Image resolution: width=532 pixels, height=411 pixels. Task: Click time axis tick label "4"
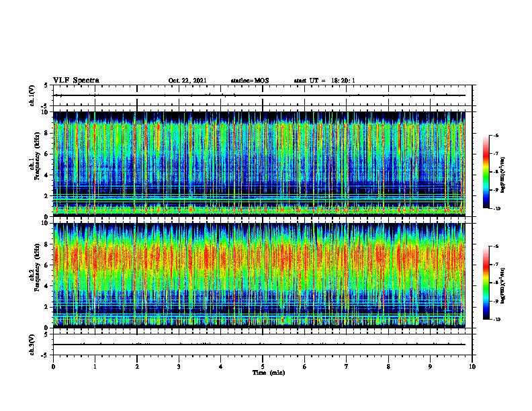tap(221, 367)
